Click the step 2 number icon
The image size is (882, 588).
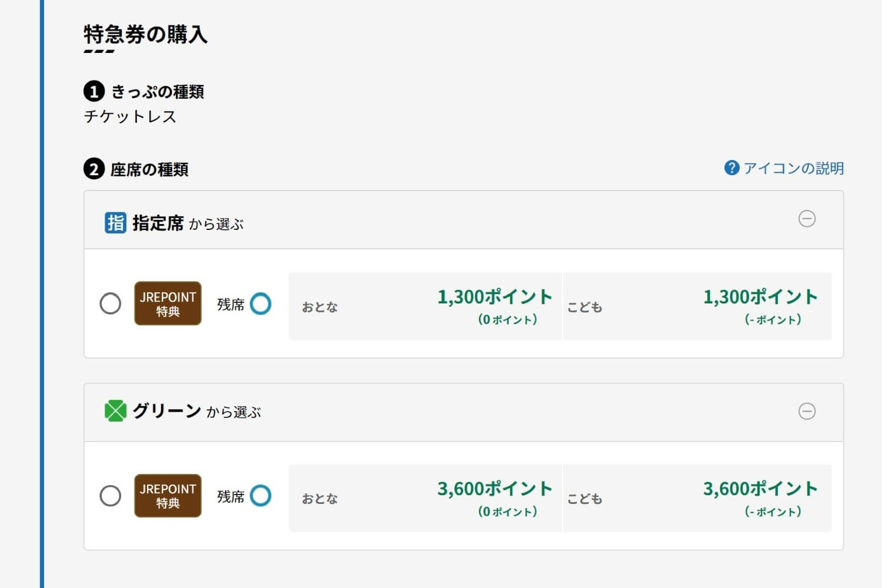click(x=94, y=169)
